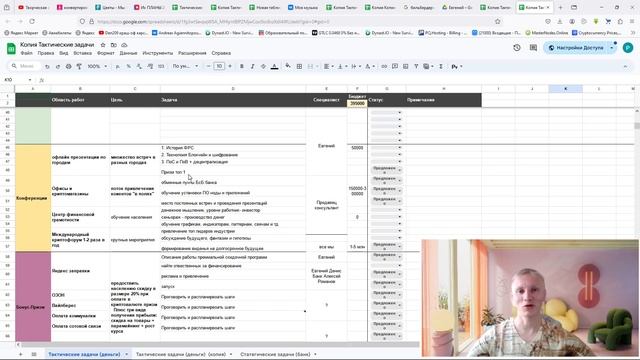Pick fill color with paint bucket
Viewport: 640px width, 360px height.
coord(288,66)
